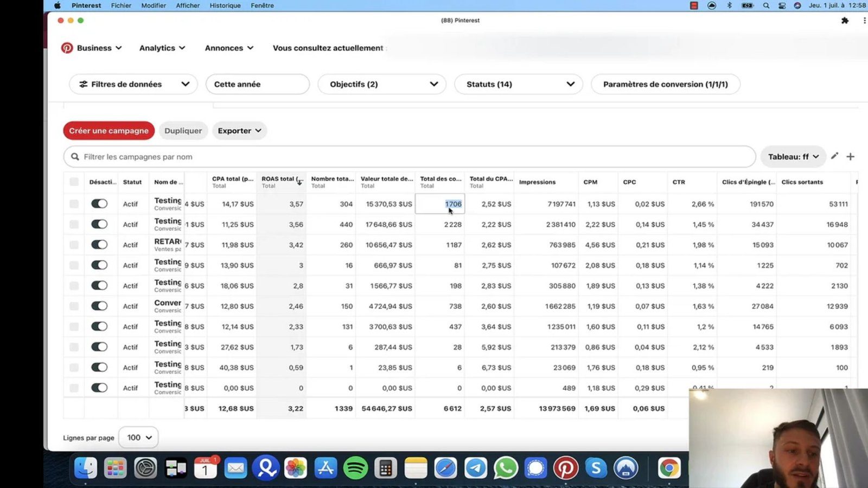Open the Apple menu

(58, 5)
